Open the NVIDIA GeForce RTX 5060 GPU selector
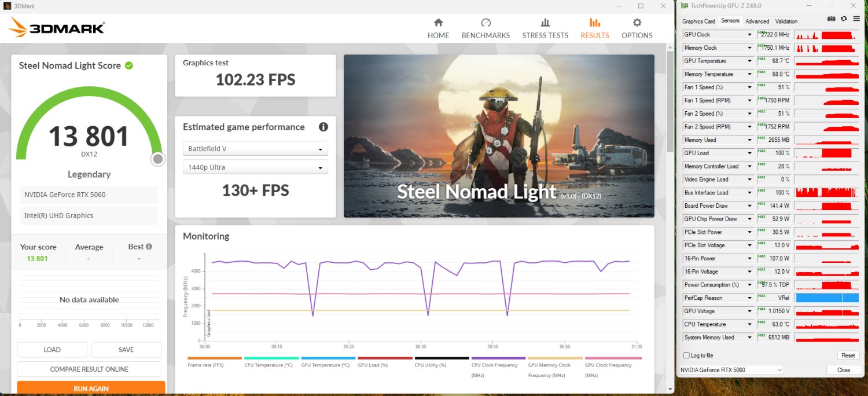Viewport: 868px width, 396px height. 731,370
